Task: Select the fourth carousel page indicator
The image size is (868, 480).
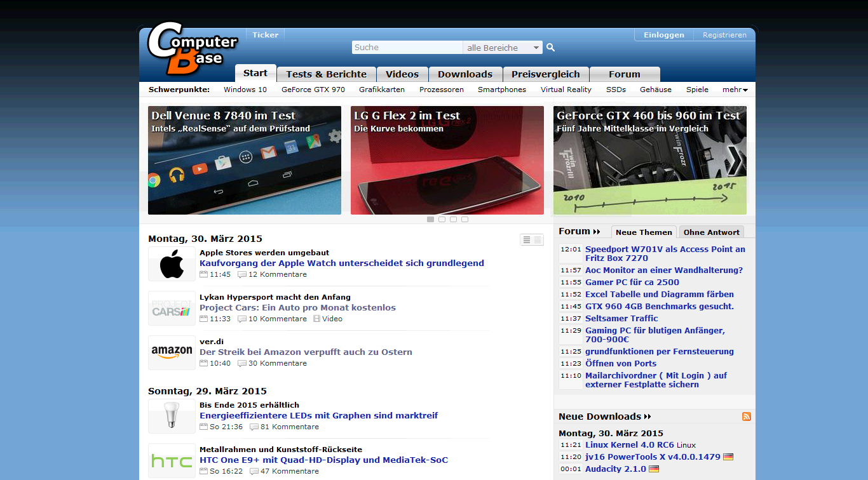Action: tap(465, 219)
